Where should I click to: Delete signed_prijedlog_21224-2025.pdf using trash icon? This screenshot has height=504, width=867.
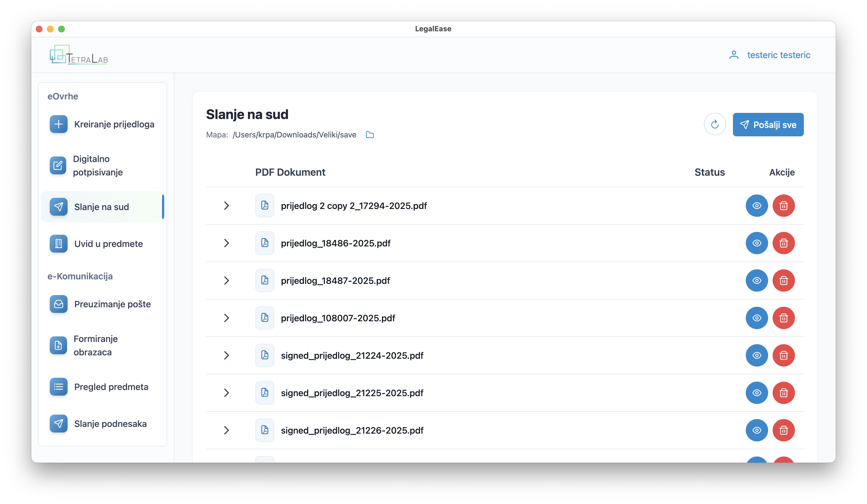[783, 355]
